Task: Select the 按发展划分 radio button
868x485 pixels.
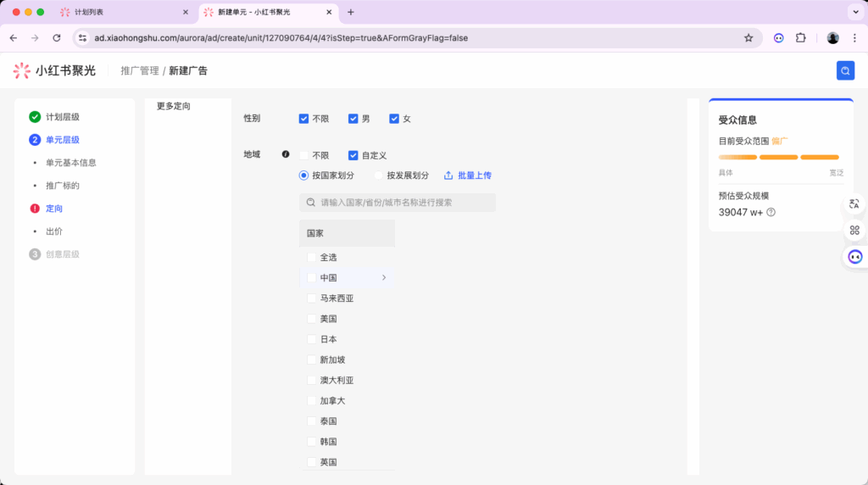Action: (x=378, y=175)
